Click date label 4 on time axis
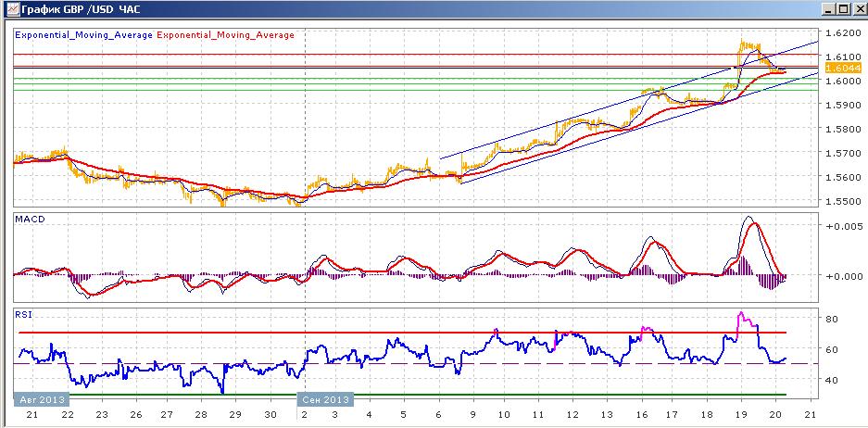Screen dimensions: 868x428 coord(370,415)
